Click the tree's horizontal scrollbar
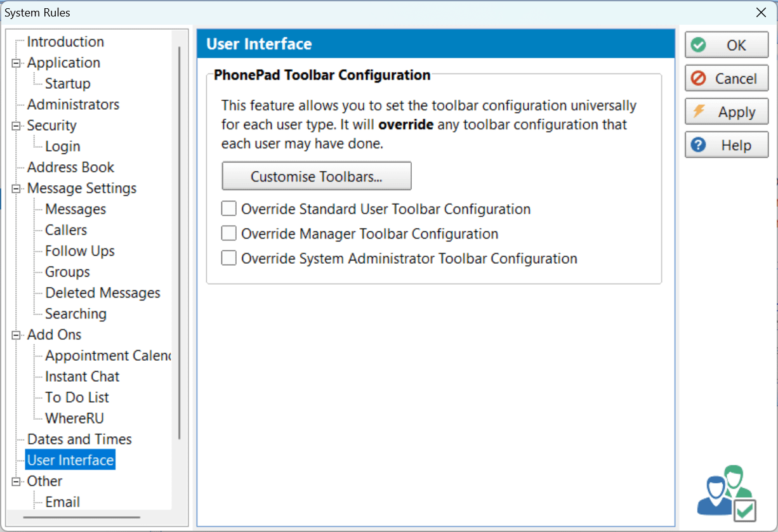This screenshot has width=778, height=532. pos(81,517)
